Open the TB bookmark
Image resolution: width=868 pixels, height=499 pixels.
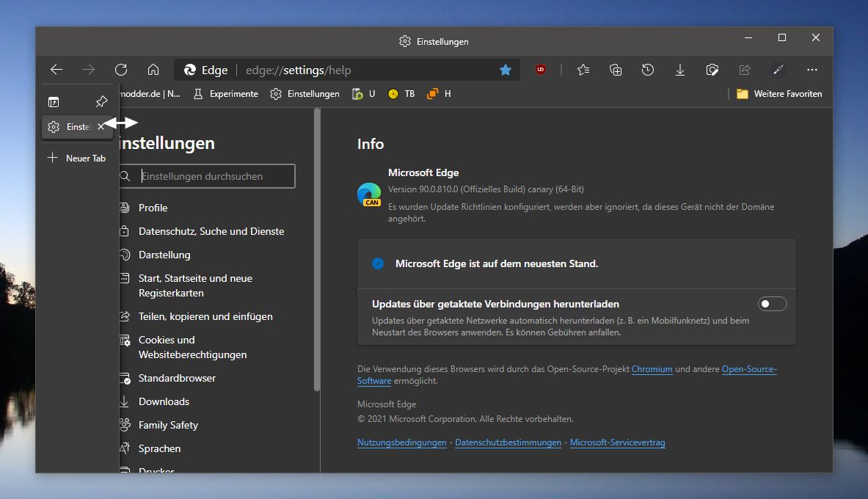click(401, 94)
